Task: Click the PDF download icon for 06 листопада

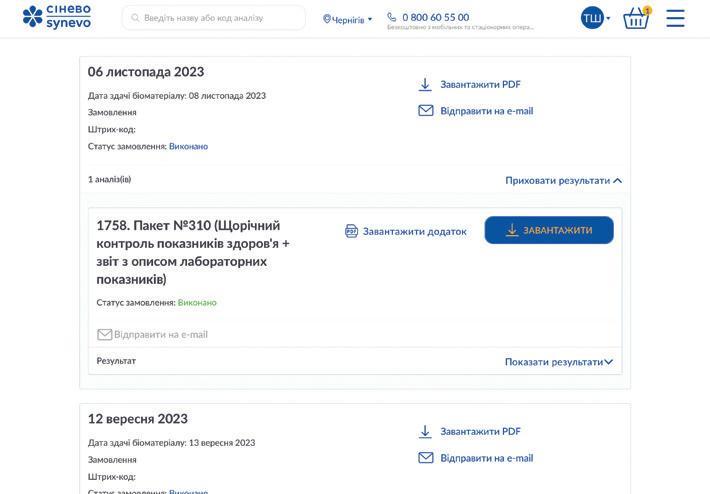Action: pos(425,85)
